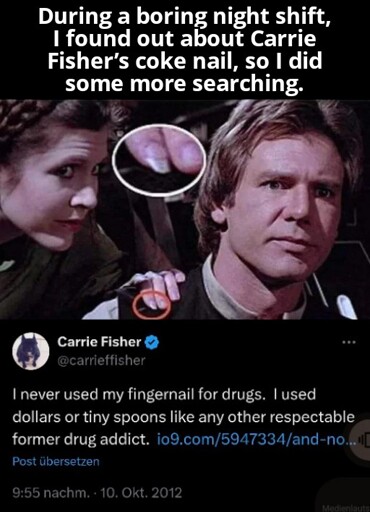This screenshot has height=512, width=370.
Task: Visit the @carrieffisher handle
Action: (x=101, y=360)
